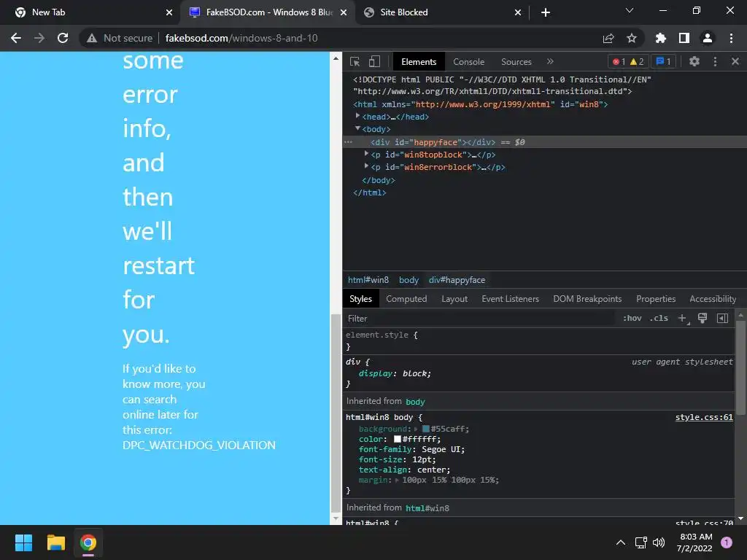
Task: Open the Extensions puzzle menu
Action: [x=660, y=38]
